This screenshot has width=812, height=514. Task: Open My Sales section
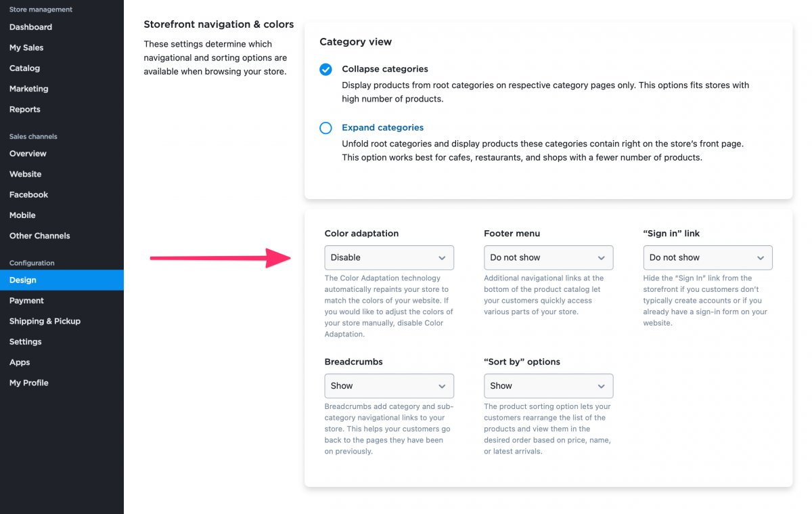click(x=26, y=48)
